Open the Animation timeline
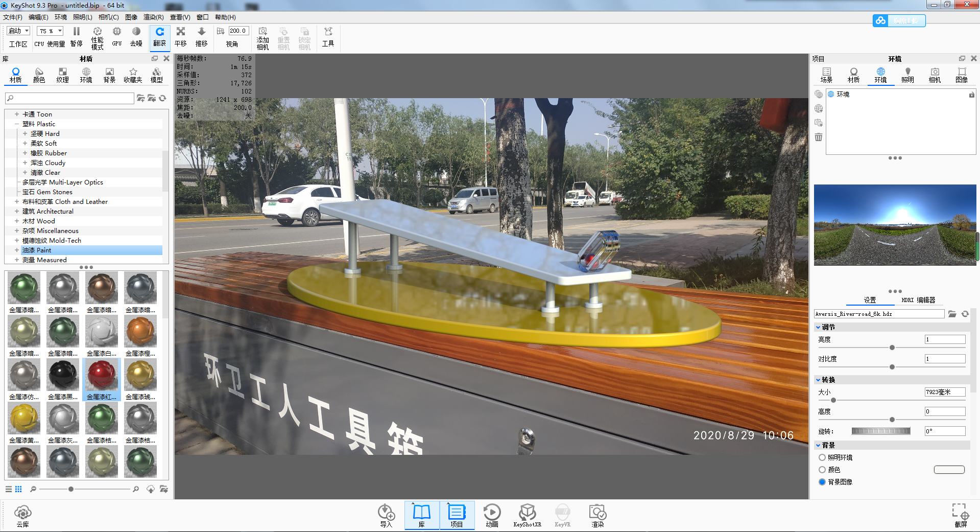980x532 pixels. 492,515
